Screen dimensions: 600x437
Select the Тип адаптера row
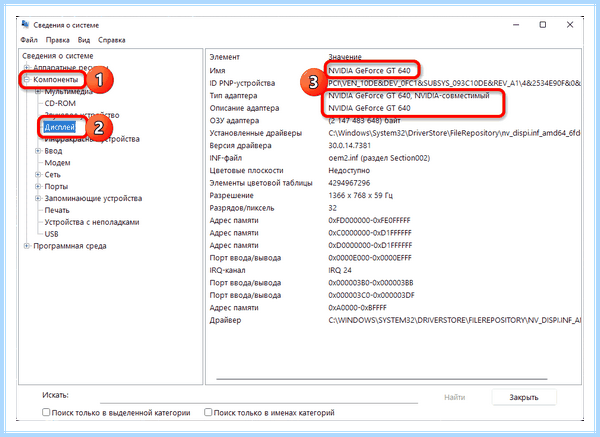tap(393, 96)
